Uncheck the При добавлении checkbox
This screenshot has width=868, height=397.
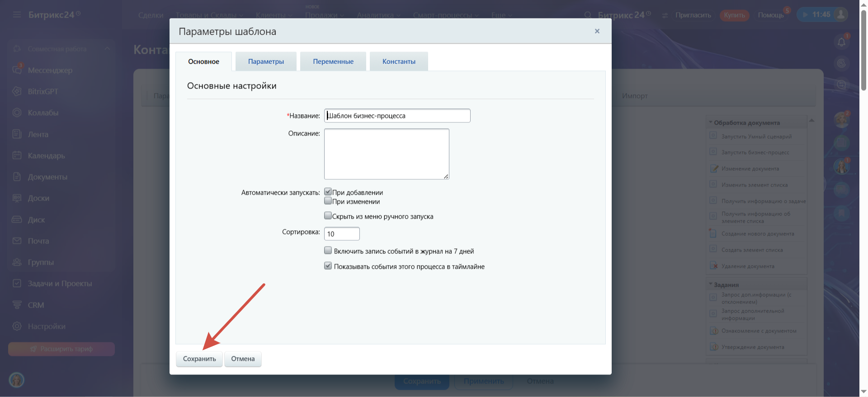[328, 192]
